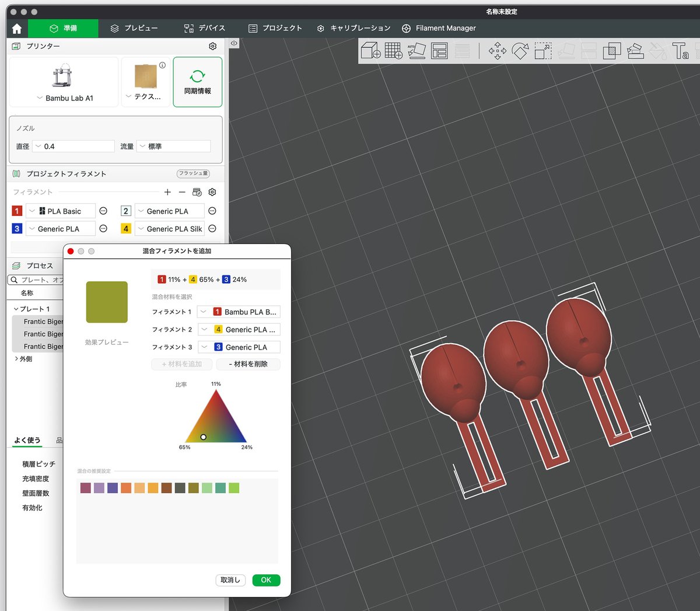This screenshot has height=611, width=700.
Task: Click the filament 1 red color swatch
Action: (x=17, y=211)
